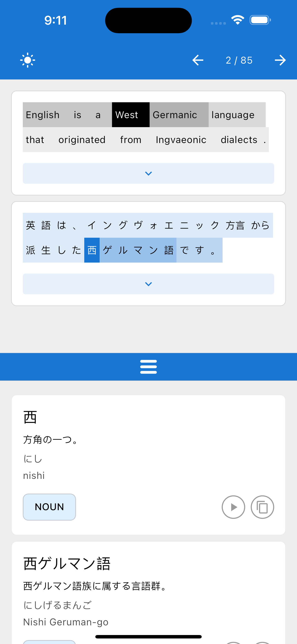The width and height of the screenshot is (297, 644).
Task: Play pronunciation audio for 西
Action: point(233,507)
